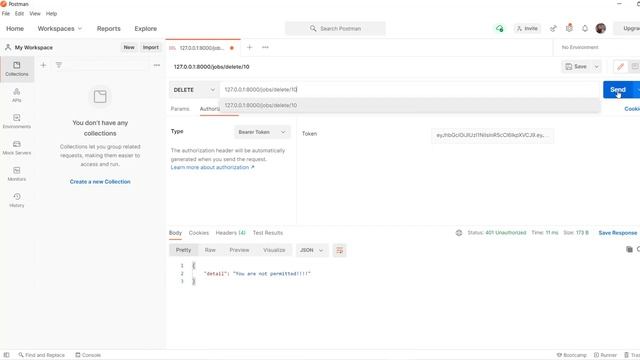Click the Save request button
This screenshot has height=360, width=640.
point(576,67)
